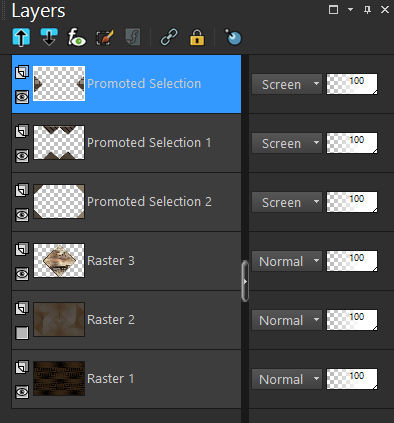Open the Layers panel options arrow menu
Screen dimensions: 394x423
click(350, 10)
